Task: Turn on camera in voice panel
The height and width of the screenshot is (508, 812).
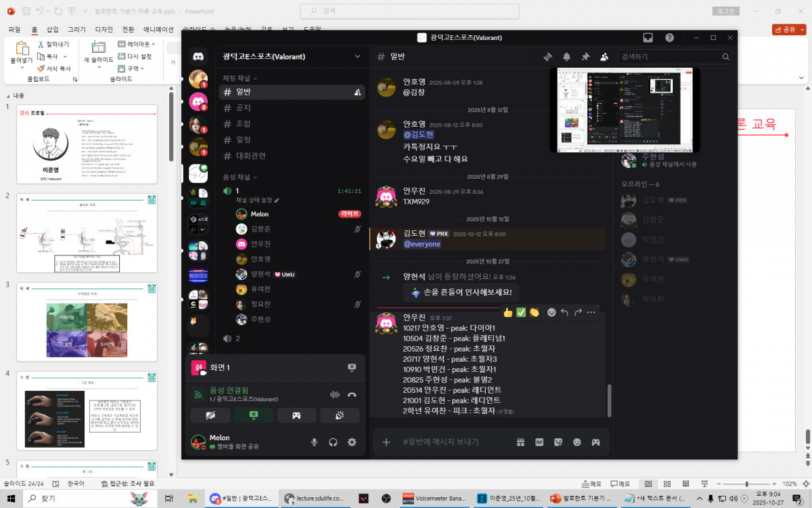Action: pos(210,415)
